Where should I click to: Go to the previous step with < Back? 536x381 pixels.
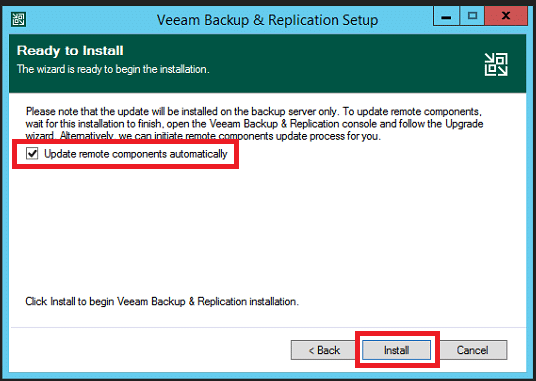tap(324, 350)
